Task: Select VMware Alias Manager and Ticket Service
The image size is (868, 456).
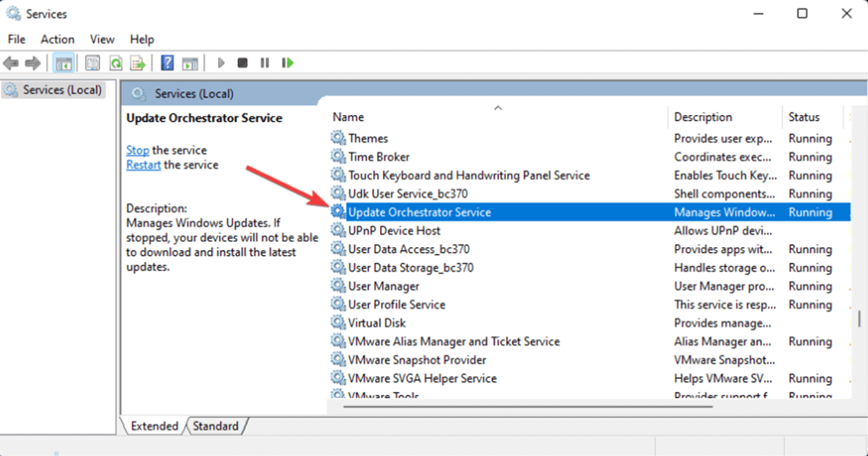Action: pos(454,342)
